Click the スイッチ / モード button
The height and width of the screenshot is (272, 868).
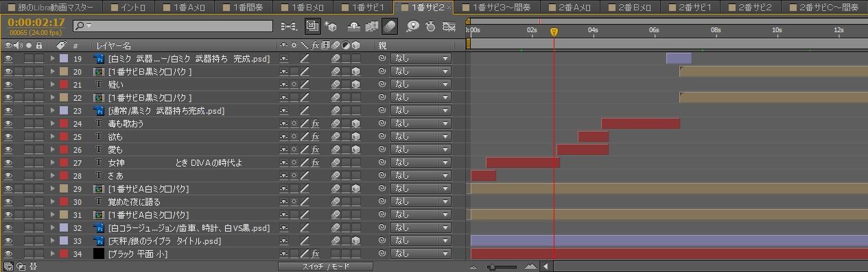point(326,267)
